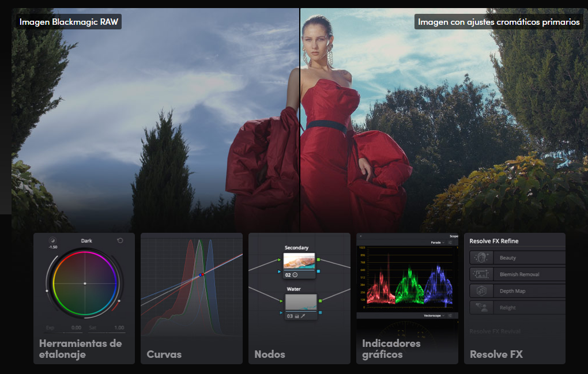Image resolution: width=588 pixels, height=374 pixels.
Task: Click the Secondary node name label
Action: tap(296, 248)
